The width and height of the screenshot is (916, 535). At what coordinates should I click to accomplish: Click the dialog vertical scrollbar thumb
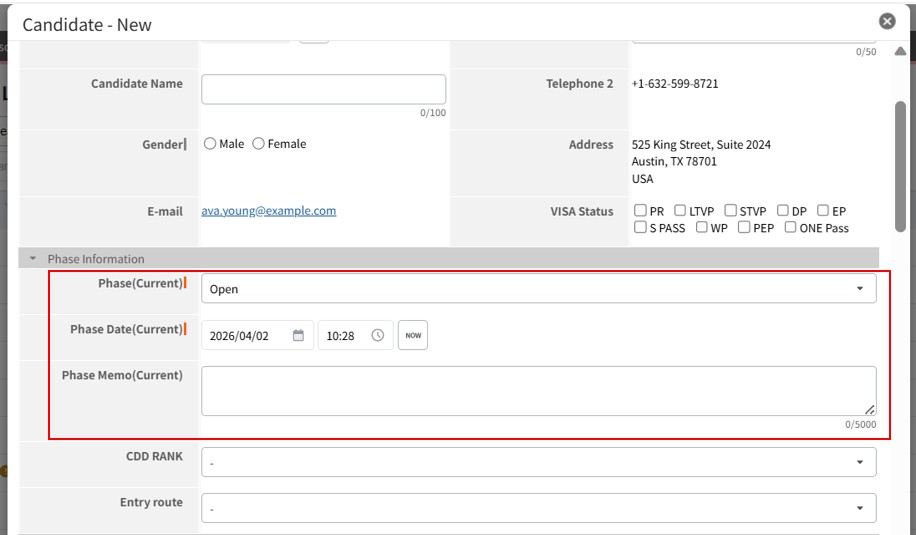(900, 165)
